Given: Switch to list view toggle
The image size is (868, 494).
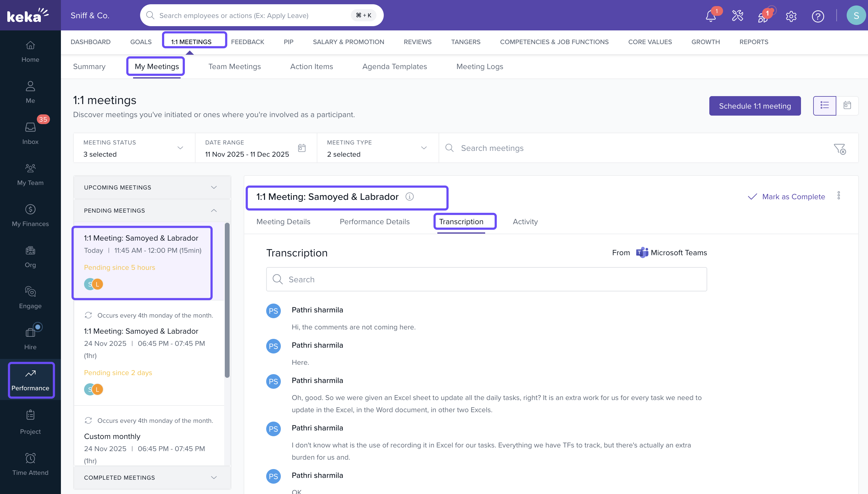Looking at the screenshot, I should pos(824,106).
